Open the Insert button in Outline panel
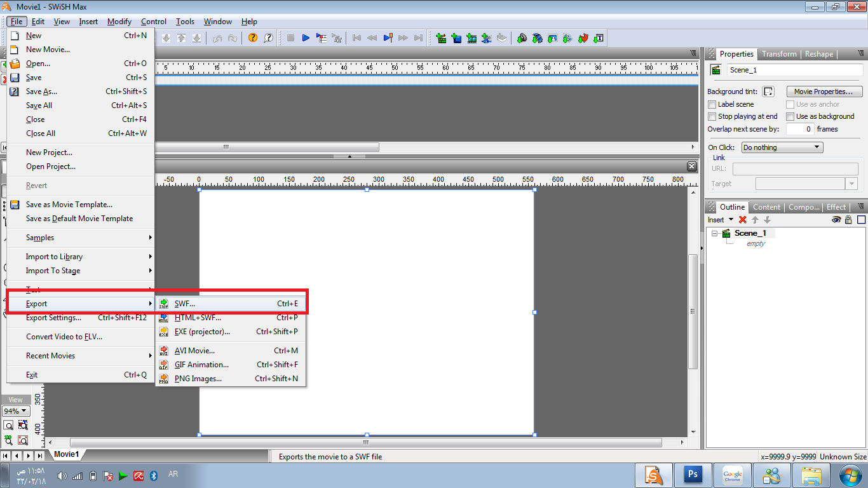Image resolution: width=868 pixels, height=488 pixels. (x=720, y=220)
